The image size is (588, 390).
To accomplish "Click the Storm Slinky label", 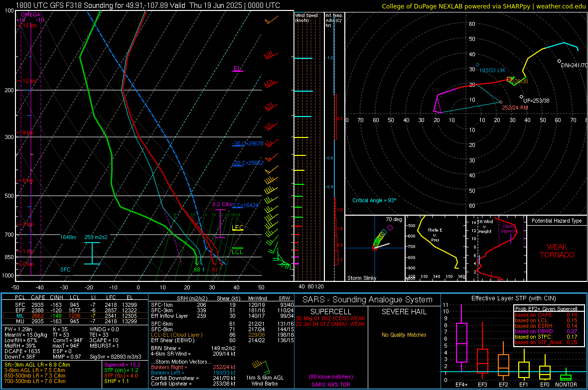I will (361, 278).
